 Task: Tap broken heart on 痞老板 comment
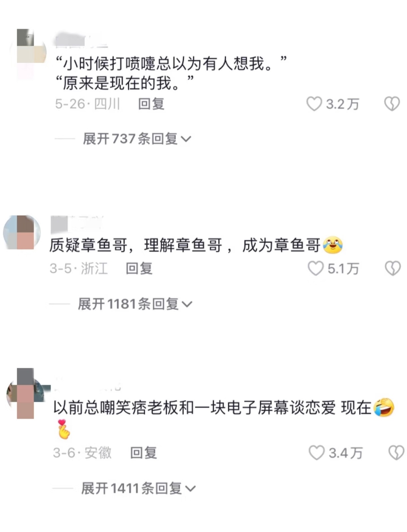396,453
